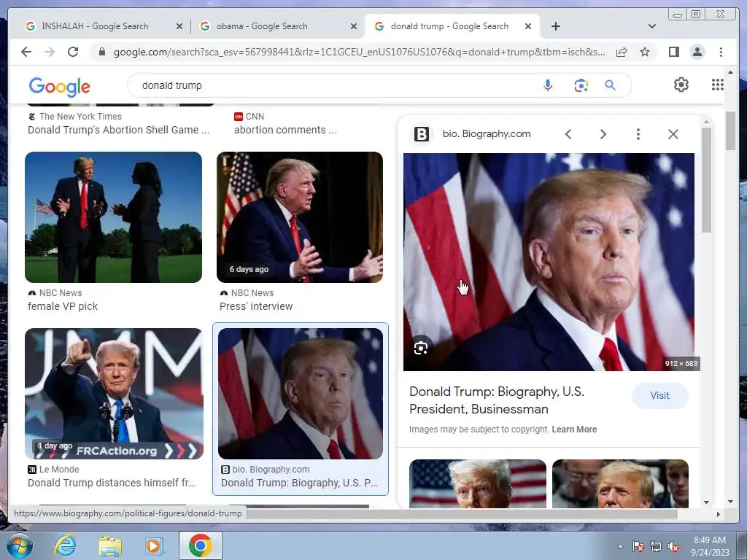747x560 pixels.
Task: Bookmark this page with the star icon
Action: click(x=645, y=52)
